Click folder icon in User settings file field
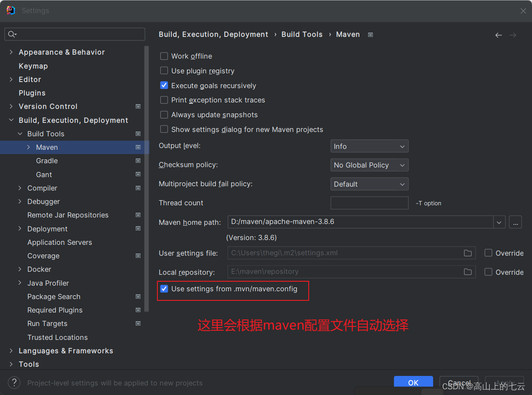The image size is (532, 395). coord(467,253)
